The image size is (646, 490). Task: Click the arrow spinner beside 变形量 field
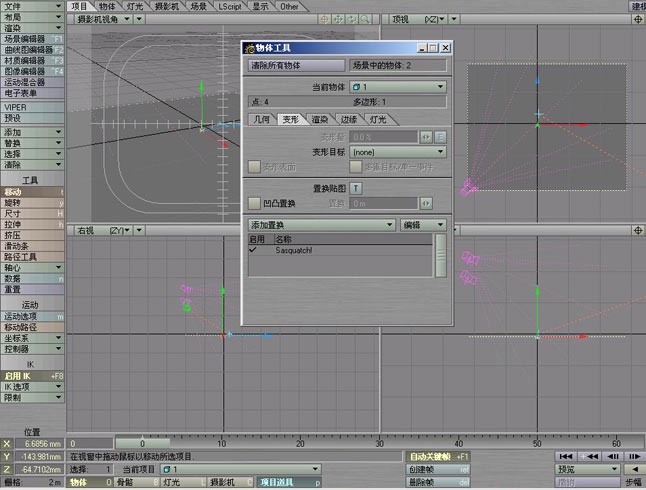pos(426,137)
